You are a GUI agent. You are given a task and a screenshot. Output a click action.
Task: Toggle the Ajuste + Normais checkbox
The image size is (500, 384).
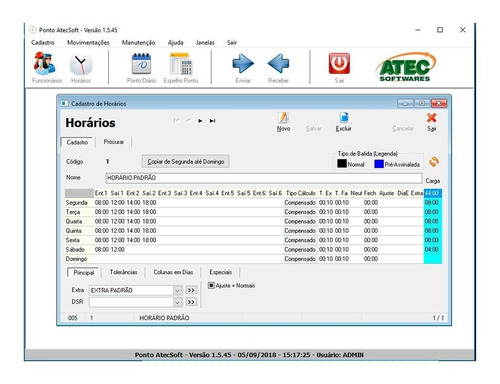211,285
